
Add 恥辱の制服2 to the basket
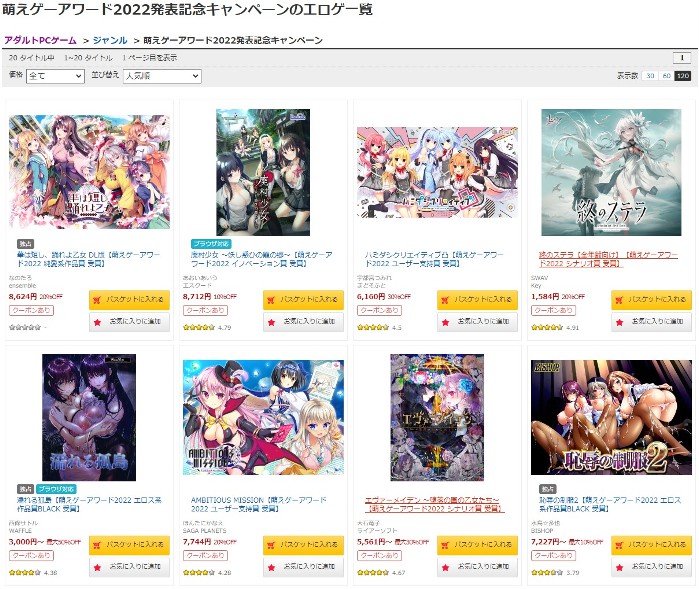[651, 545]
